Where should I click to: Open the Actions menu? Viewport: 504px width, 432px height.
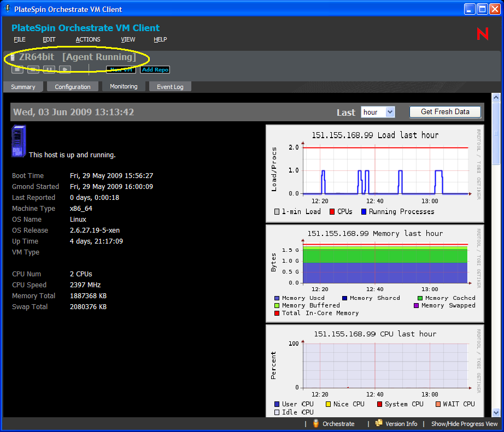pyautogui.click(x=88, y=39)
